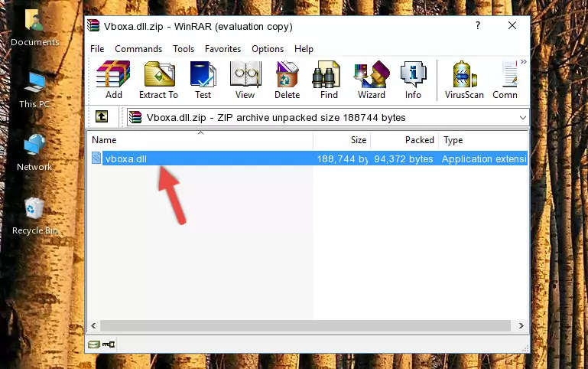Click the partially visible Comment toolbar icon
Viewport: 588px width, 369px height.
point(505,80)
